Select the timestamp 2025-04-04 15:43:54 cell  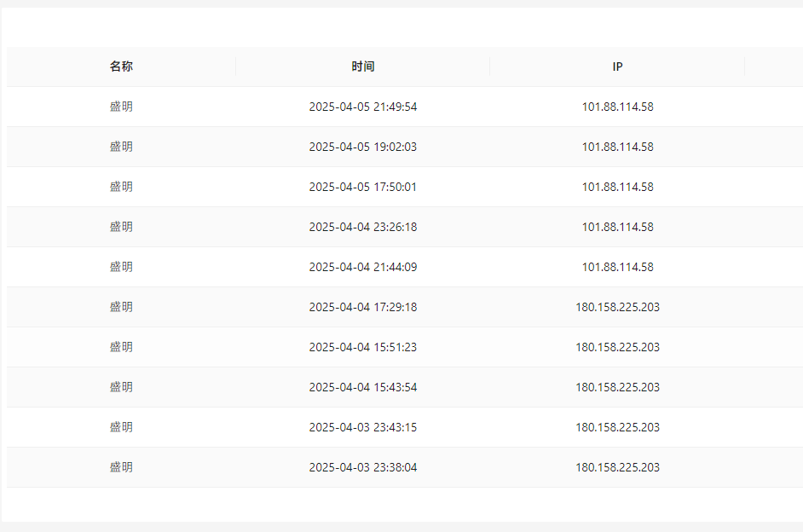[x=363, y=387]
